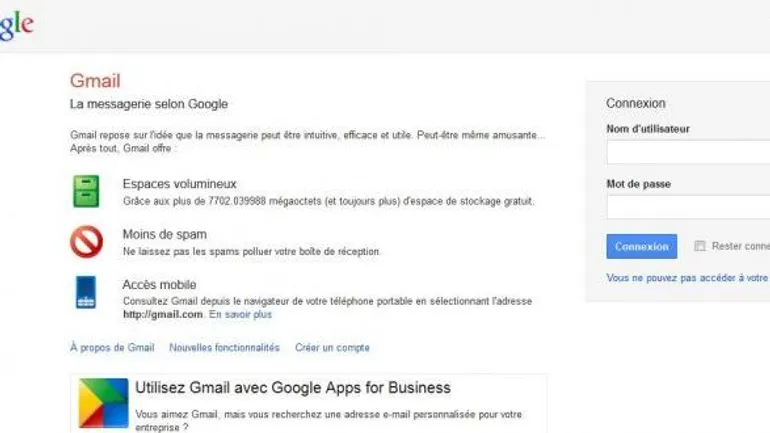
Task: Click the blue mobile phone icon
Action: [x=86, y=292]
